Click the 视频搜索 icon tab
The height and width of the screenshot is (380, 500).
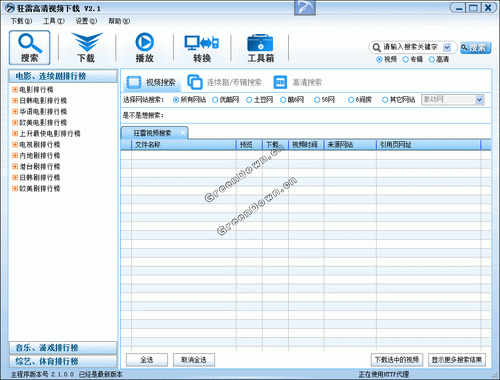[x=152, y=82]
